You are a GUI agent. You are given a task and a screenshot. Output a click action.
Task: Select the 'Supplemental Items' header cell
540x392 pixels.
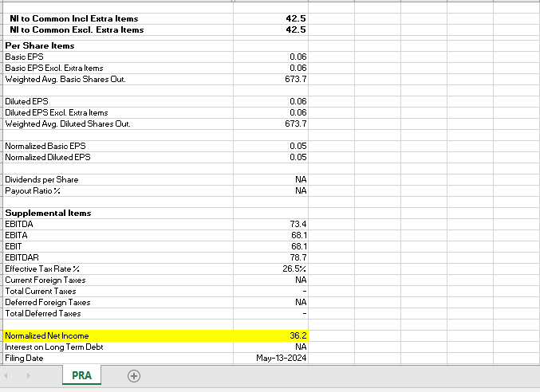[118, 214]
